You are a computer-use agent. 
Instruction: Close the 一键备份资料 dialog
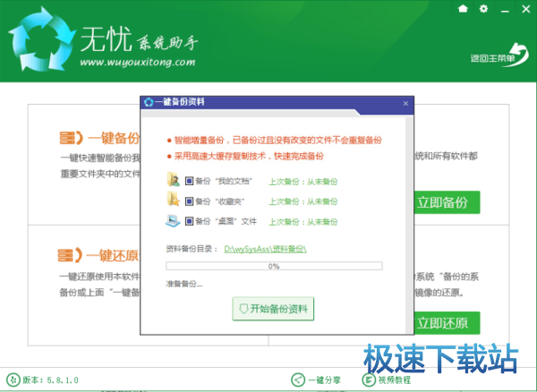(x=405, y=103)
